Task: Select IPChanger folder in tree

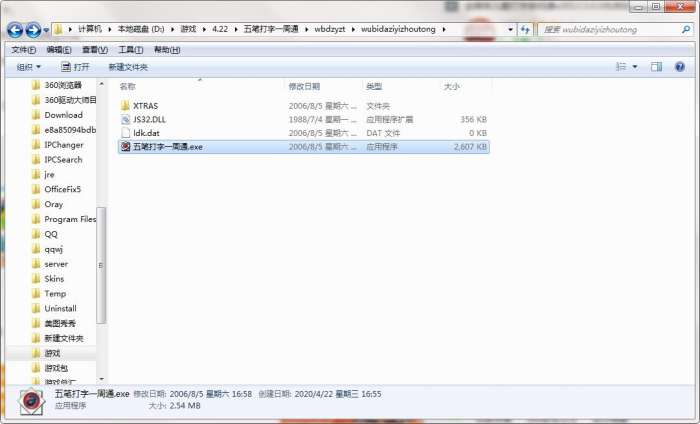Action: [63, 145]
